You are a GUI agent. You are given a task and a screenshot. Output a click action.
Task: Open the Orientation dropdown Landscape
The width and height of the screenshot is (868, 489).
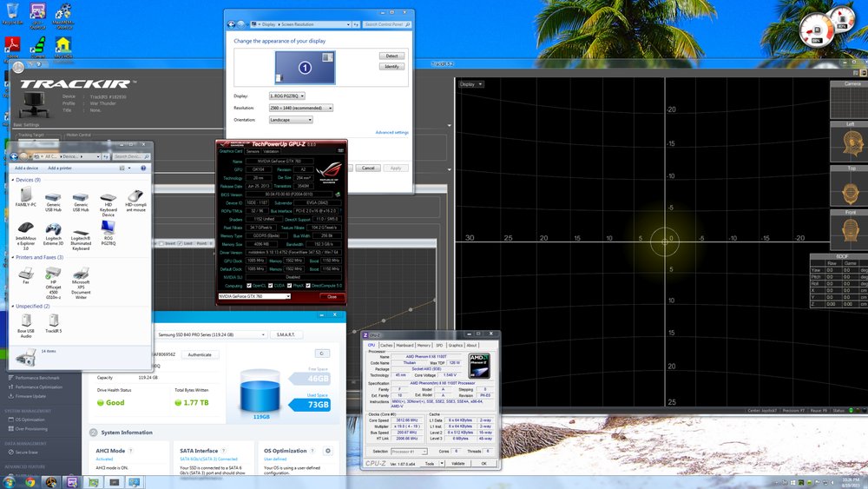(x=291, y=120)
